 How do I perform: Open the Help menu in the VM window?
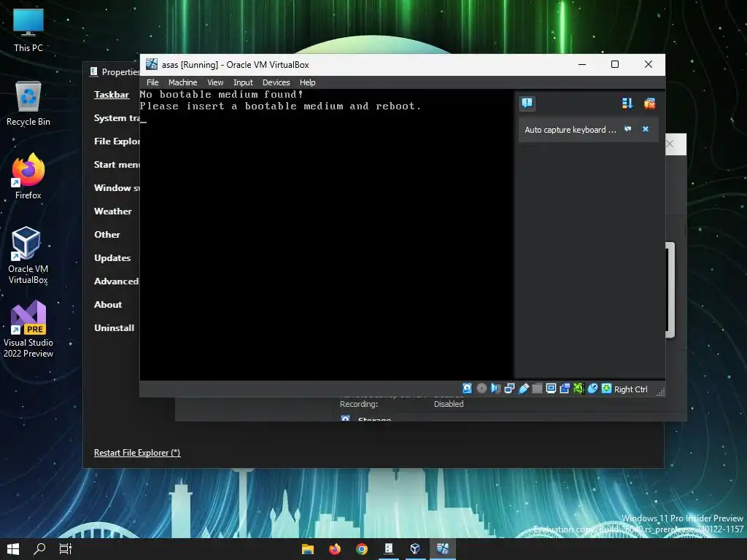pos(307,82)
